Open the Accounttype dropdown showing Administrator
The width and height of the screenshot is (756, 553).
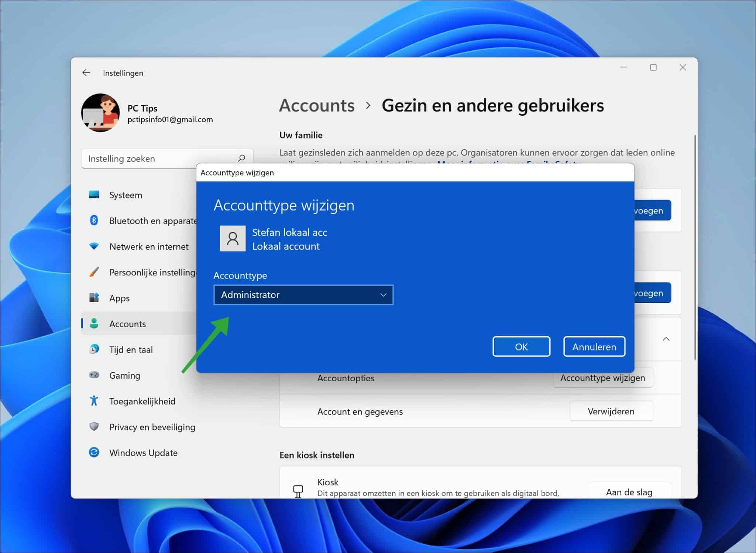tap(303, 295)
